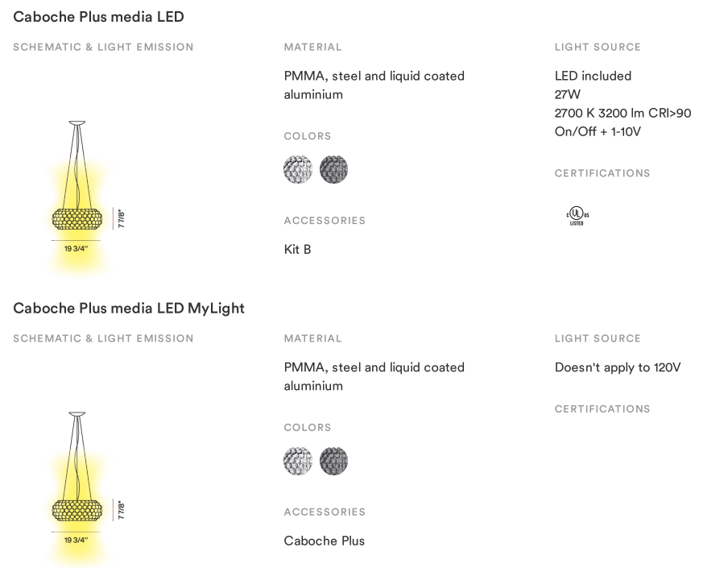
Task: Open the Kit B accessory link
Action: [298, 250]
